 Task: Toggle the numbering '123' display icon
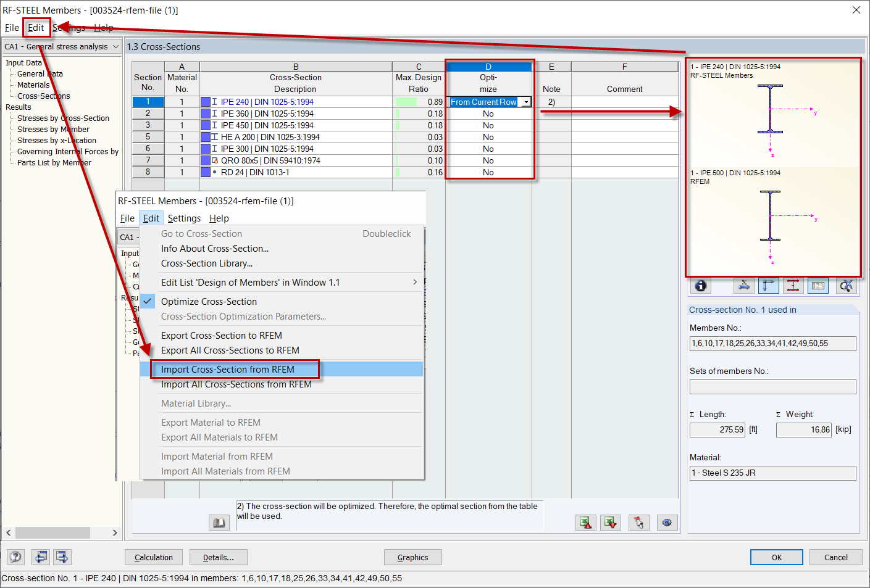coord(818,286)
